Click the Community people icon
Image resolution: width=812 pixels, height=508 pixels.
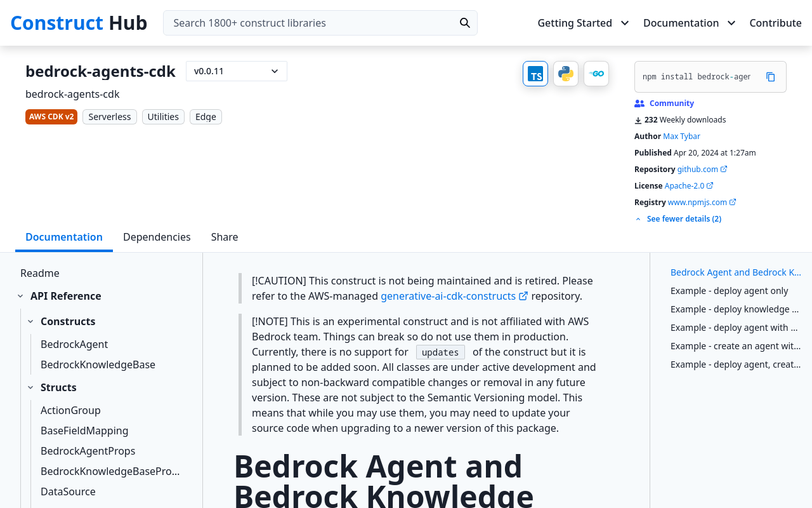(639, 104)
